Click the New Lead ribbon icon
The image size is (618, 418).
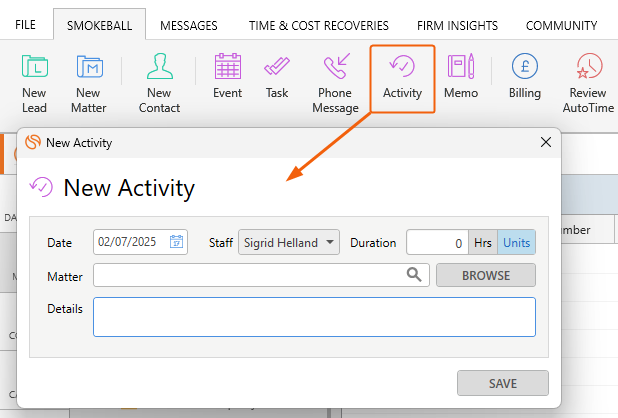point(35,84)
